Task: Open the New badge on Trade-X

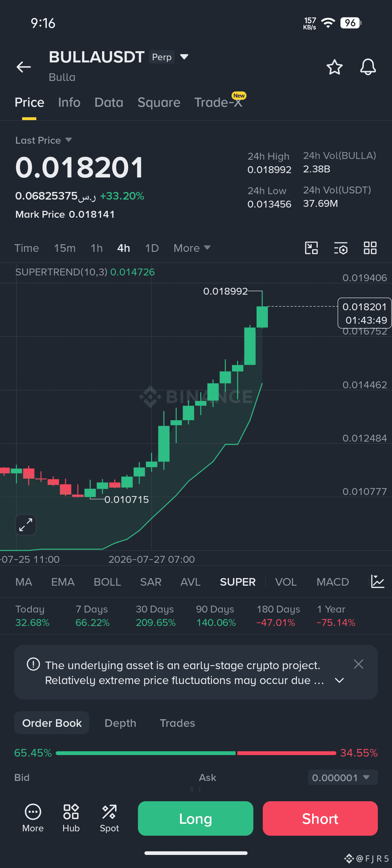Action: click(x=239, y=96)
